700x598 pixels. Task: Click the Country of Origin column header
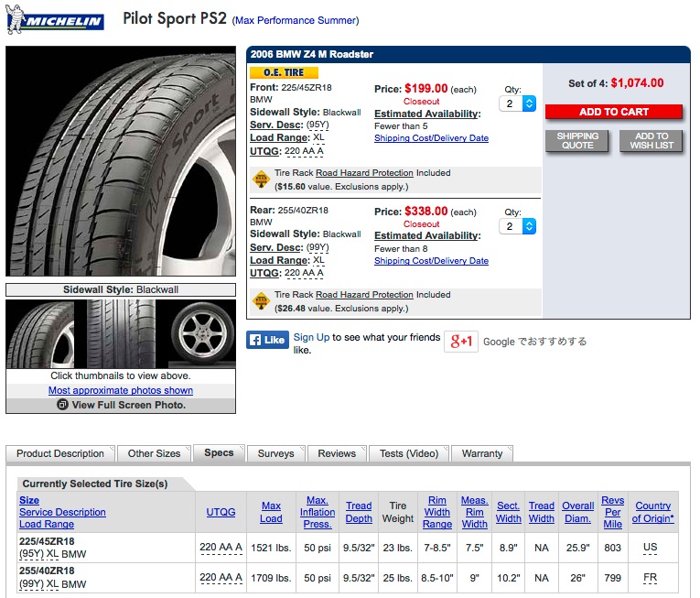(652, 512)
